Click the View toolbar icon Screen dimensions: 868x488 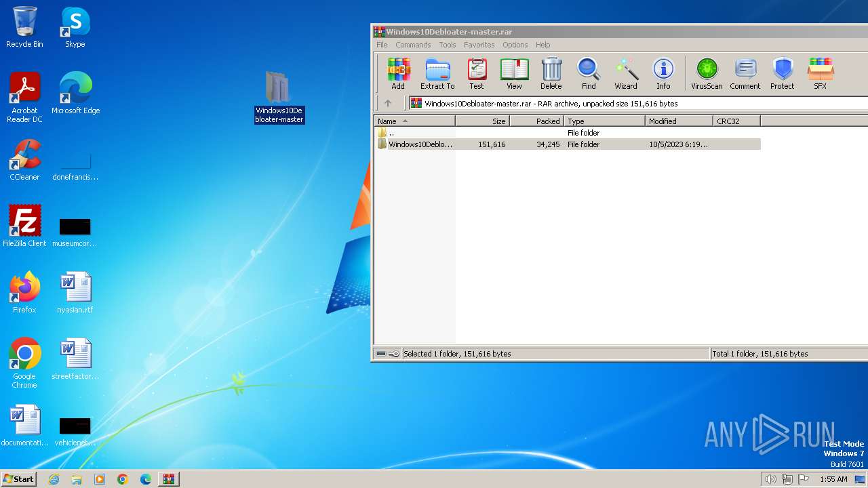coord(514,73)
